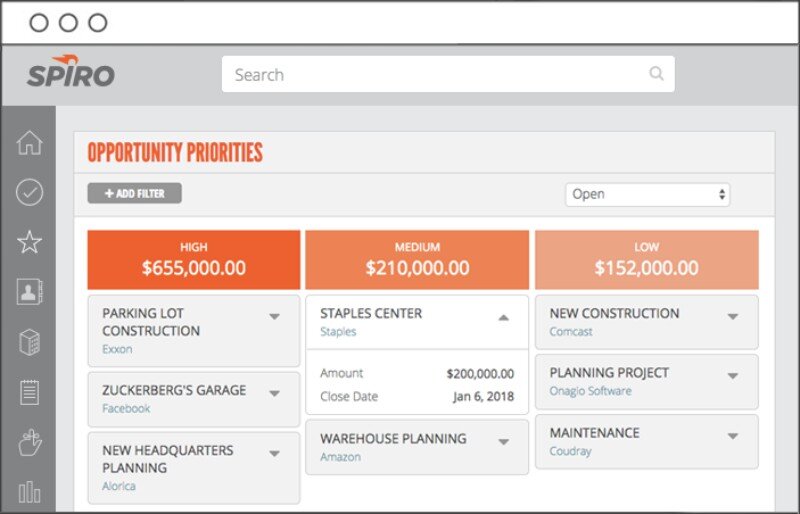
Task: Select the star favorites sidebar icon
Action: coord(30,242)
